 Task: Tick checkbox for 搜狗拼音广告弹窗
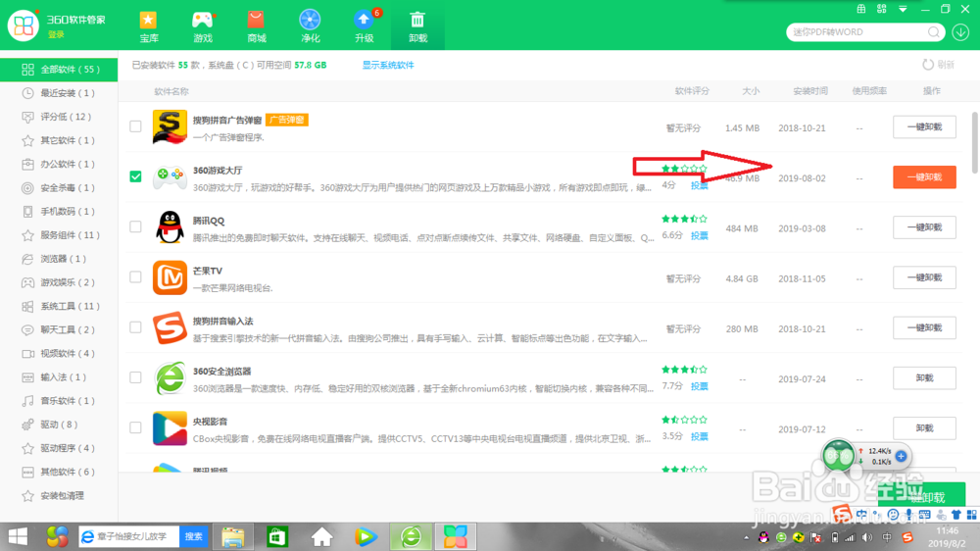(135, 126)
